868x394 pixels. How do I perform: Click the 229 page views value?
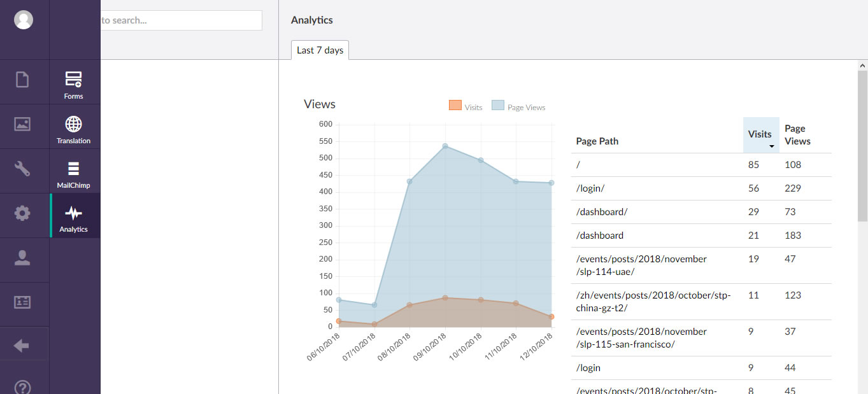(793, 188)
